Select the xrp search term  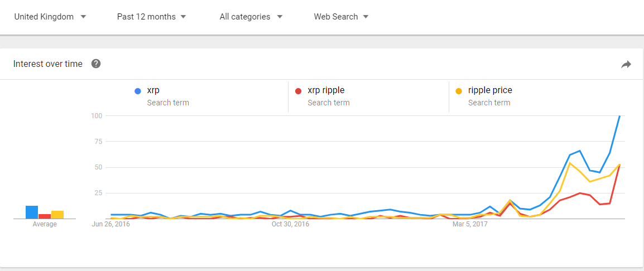pos(152,90)
